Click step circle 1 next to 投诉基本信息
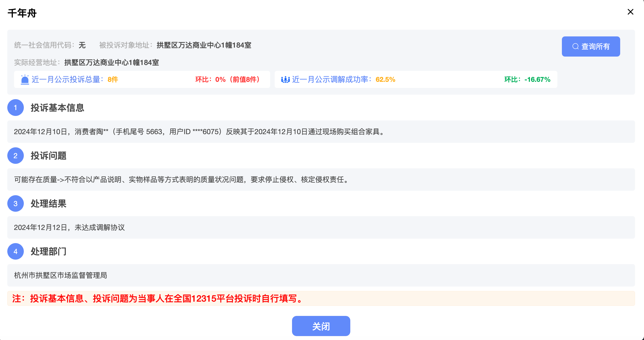 15,108
